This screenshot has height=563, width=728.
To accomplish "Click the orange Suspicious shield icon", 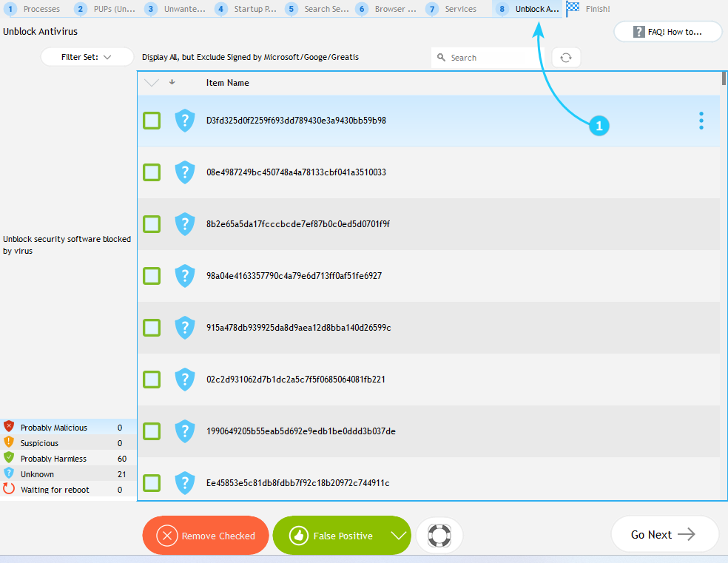I will click(x=9, y=442).
